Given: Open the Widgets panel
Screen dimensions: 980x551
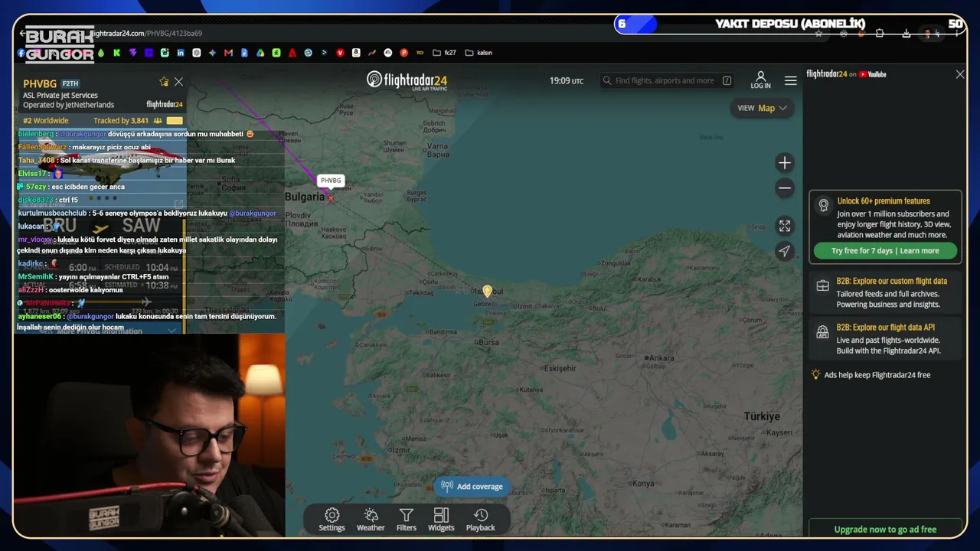Looking at the screenshot, I should click(441, 520).
